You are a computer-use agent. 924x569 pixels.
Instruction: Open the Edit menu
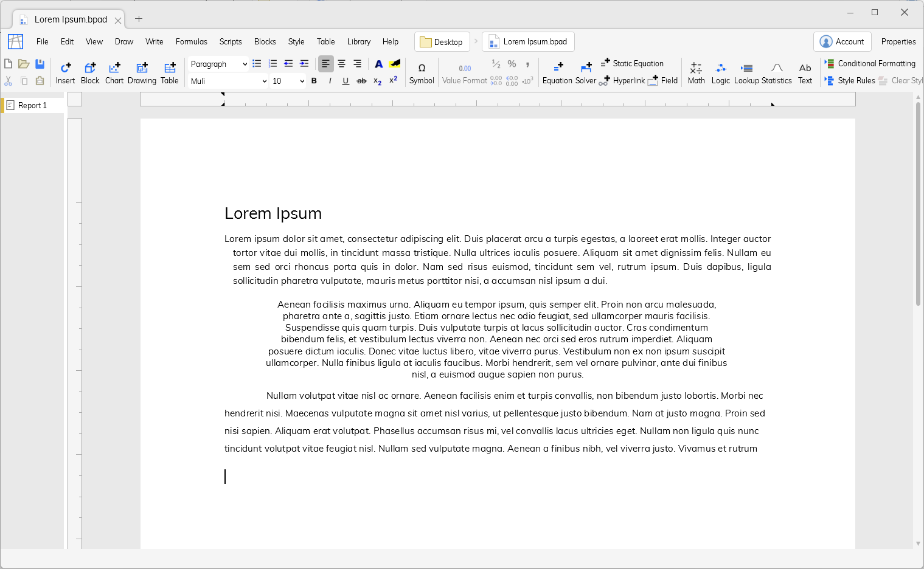coord(68,41)
